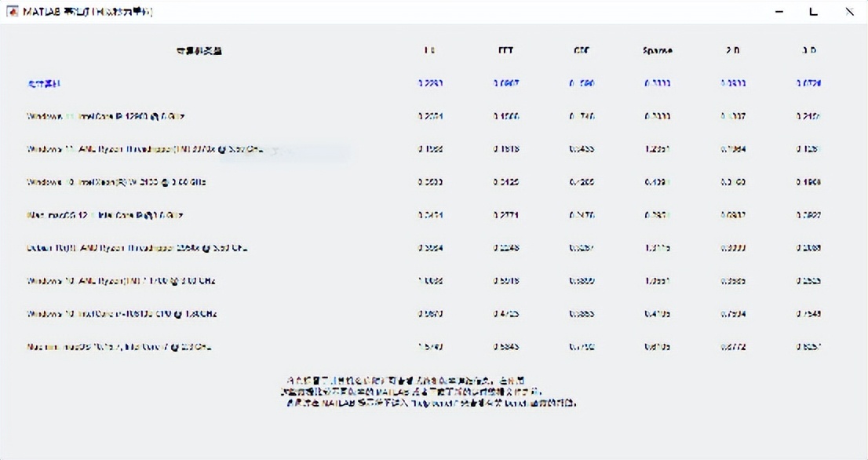
Task: Close the MATLAB benchmark window
Action: (850, 12)
